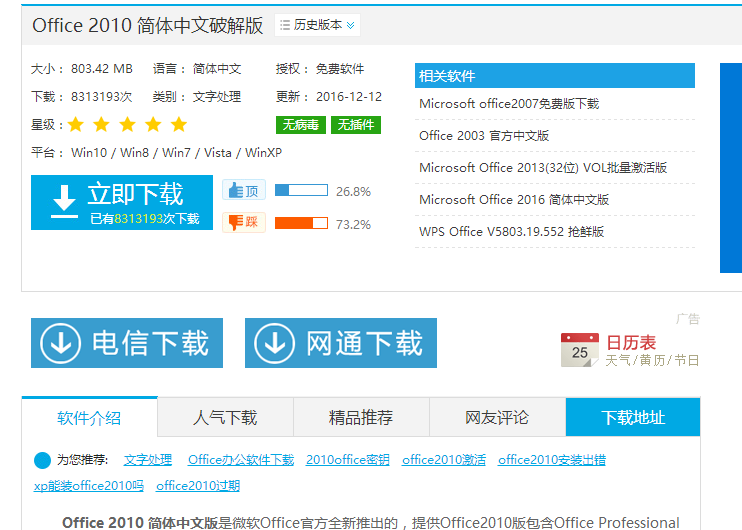Click the 网通下载 button
Viewport: 742px width, 530px height.
[341, 343]
